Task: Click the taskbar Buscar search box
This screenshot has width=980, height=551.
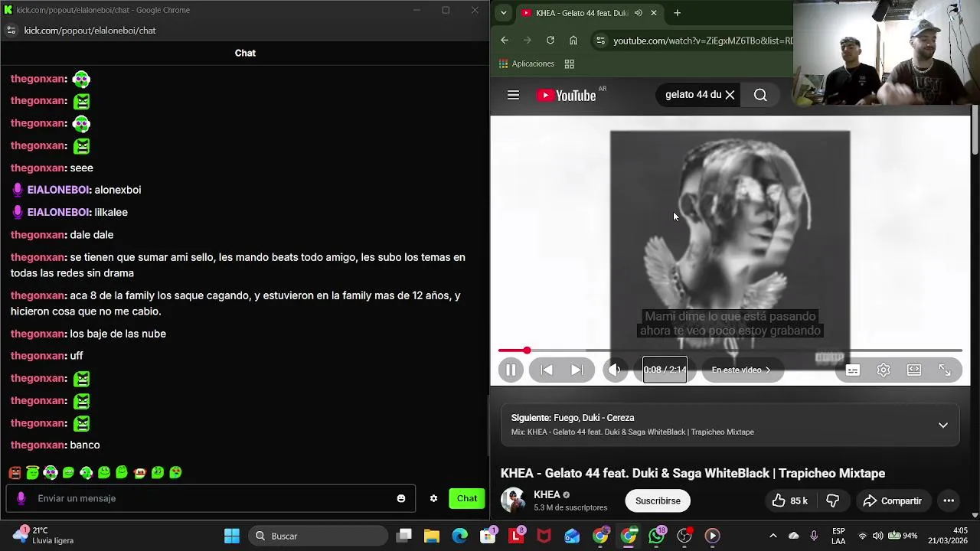Action: coord(319,536)
